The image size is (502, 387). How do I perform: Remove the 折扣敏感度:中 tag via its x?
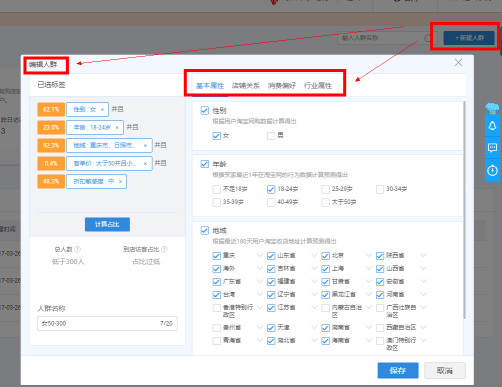(x=120, y=181)
